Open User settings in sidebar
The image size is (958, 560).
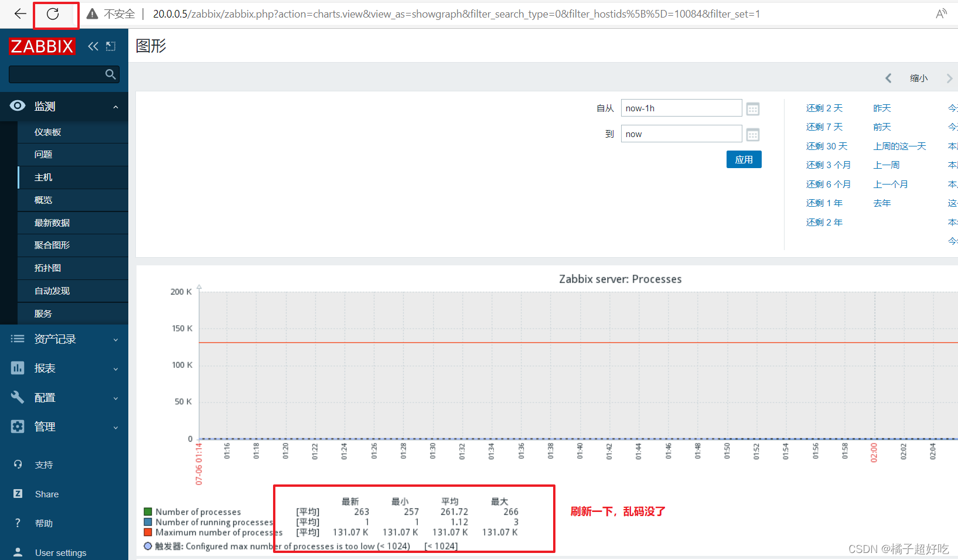click(60, 553)
